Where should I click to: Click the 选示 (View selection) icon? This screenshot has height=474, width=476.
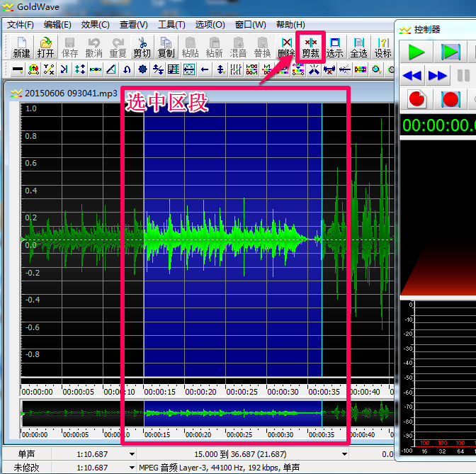(334, 47)
